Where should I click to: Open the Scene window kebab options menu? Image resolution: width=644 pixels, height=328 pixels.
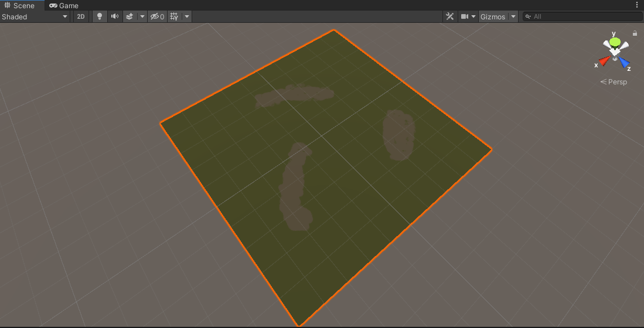pyautogui.click(x=637, y=5)
